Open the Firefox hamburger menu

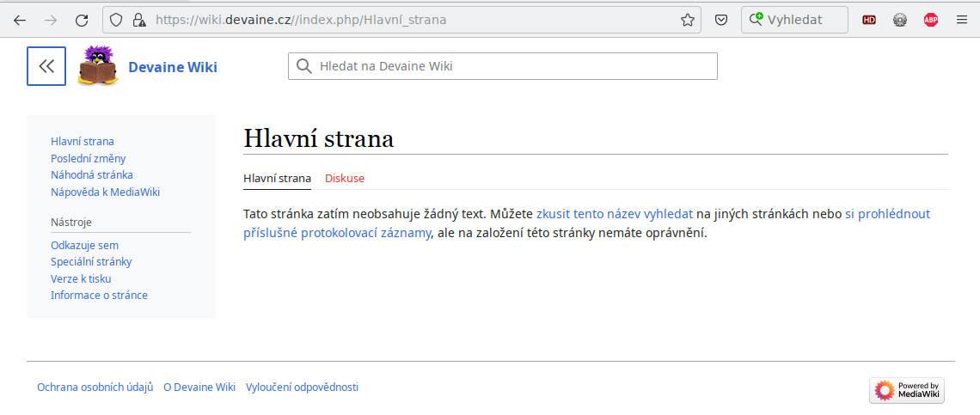tap(962, 20)
